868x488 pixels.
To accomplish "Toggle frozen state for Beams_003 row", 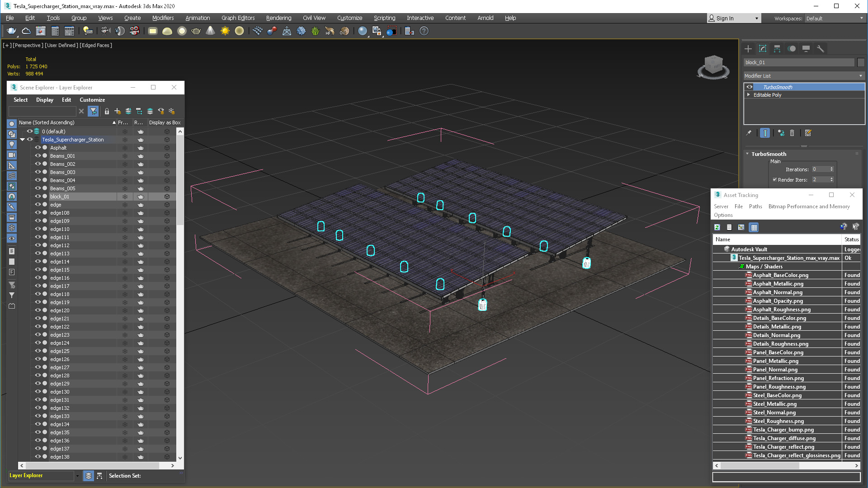I will pyautogui.click(x=125, y=172).
